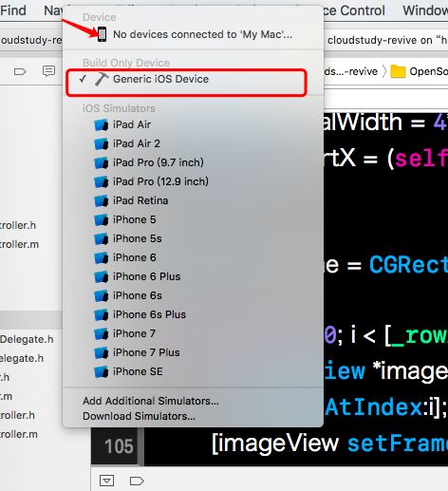The image size is (448, 491).
Task: Pick iPad Pro (12.9 inch) simulator
Action: (x=193, y=181)
